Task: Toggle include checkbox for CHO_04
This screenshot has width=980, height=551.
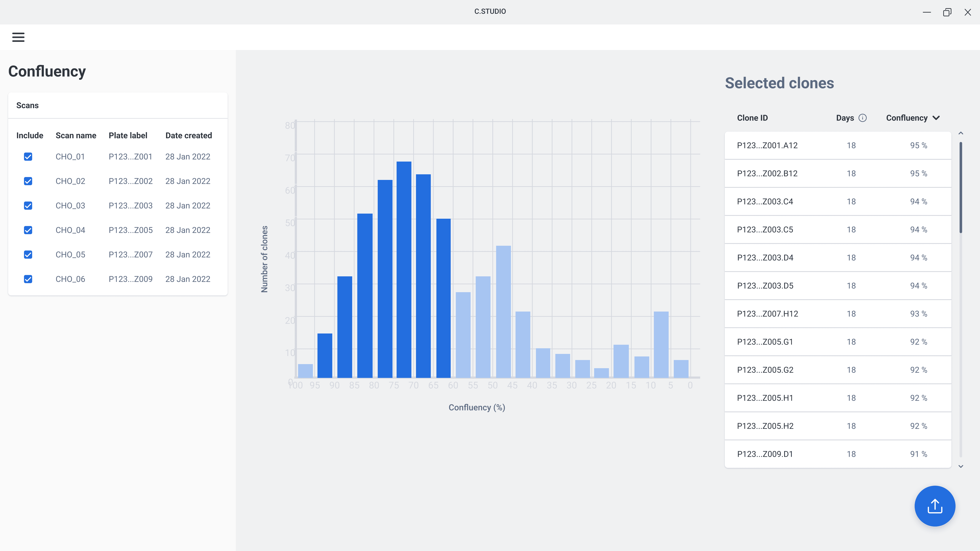Action: click(28, 230)
